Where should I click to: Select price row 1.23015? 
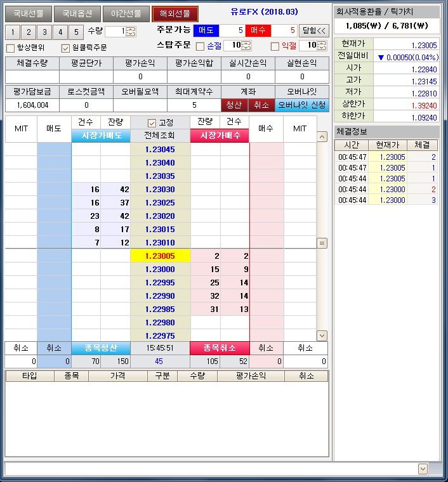(160, 230)
